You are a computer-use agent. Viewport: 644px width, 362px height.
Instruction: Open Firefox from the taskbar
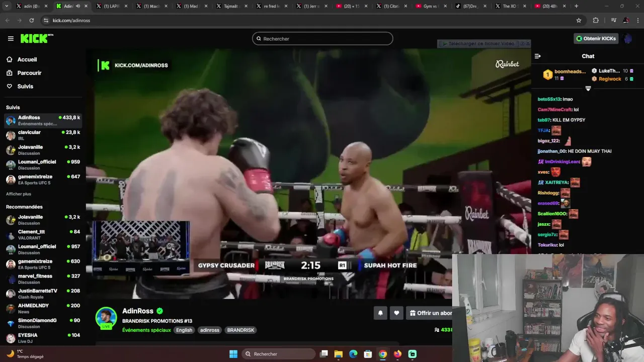point(397,354)
